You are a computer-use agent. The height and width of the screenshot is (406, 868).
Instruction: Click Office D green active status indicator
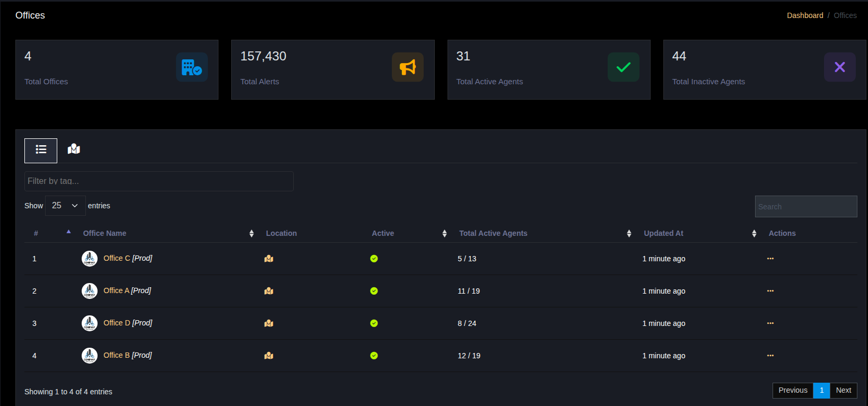(x=374, y=323)
